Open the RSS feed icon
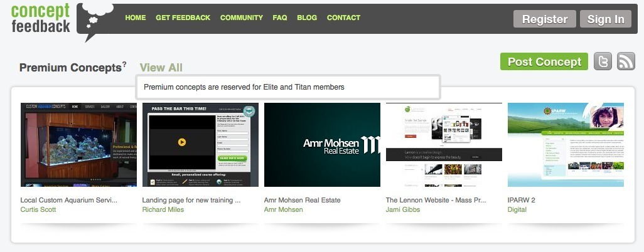 tap(626, 61)
